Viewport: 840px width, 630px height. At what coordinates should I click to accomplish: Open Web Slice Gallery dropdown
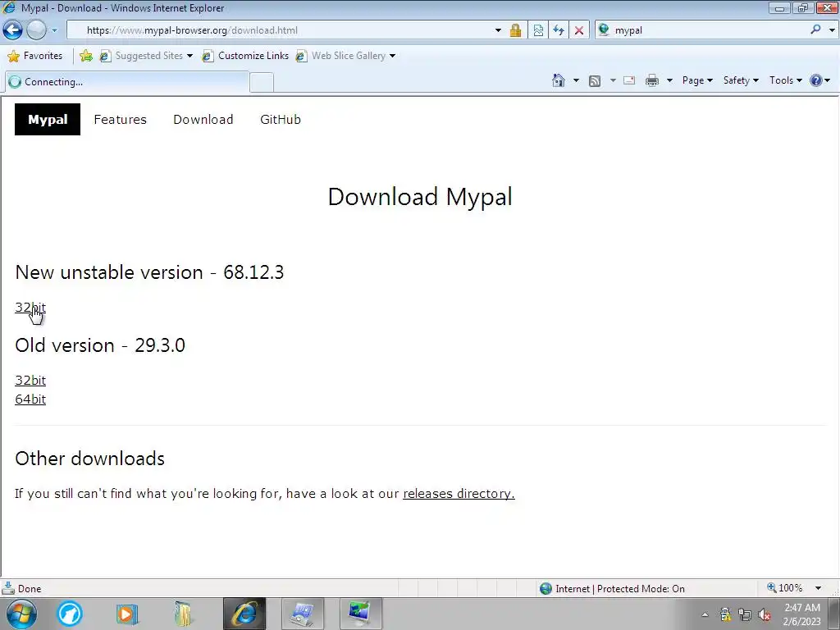coord(345,56)
